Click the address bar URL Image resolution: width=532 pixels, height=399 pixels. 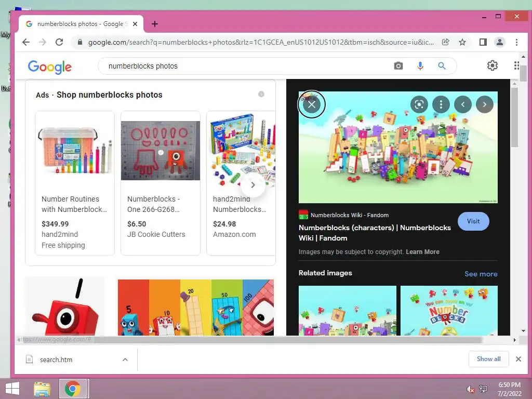(x=261, y=42)
